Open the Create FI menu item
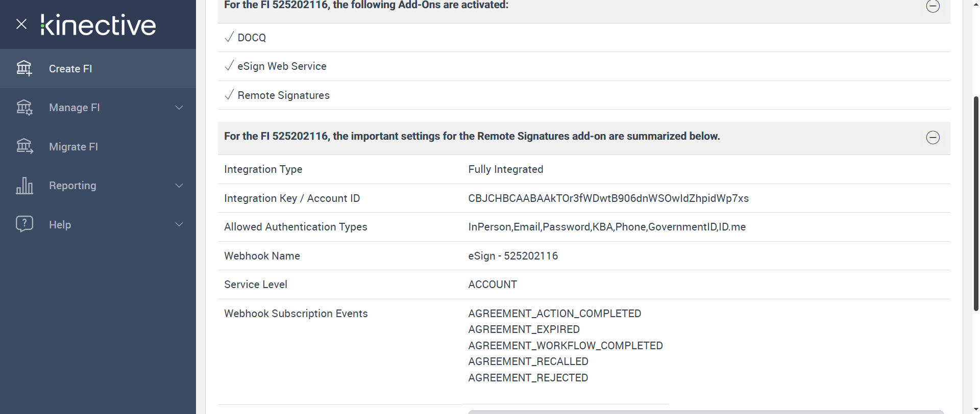Viewport: 980px width, 414px height. point(70,69)
